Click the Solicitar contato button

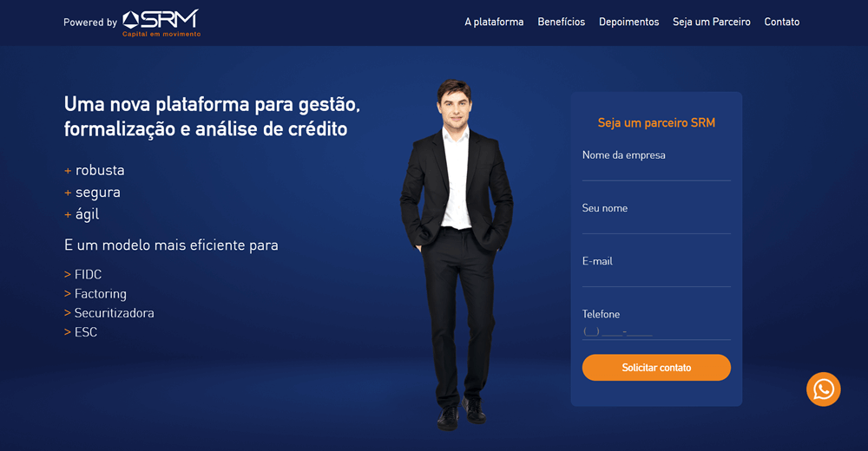coord(656,368)
